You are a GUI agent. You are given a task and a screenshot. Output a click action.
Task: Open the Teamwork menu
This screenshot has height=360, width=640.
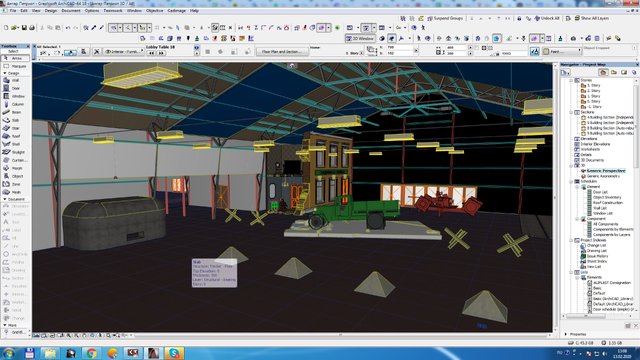pos(113,11)
